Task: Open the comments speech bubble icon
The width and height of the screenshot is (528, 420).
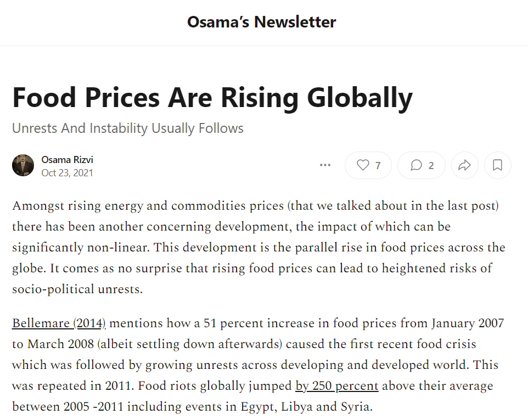Action: click(417, 165)
